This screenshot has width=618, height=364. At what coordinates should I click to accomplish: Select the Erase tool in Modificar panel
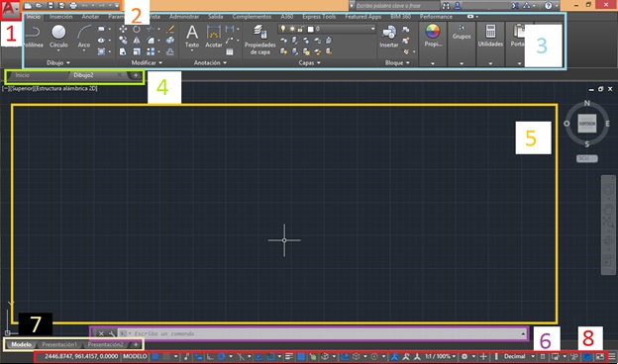(170, 29)
